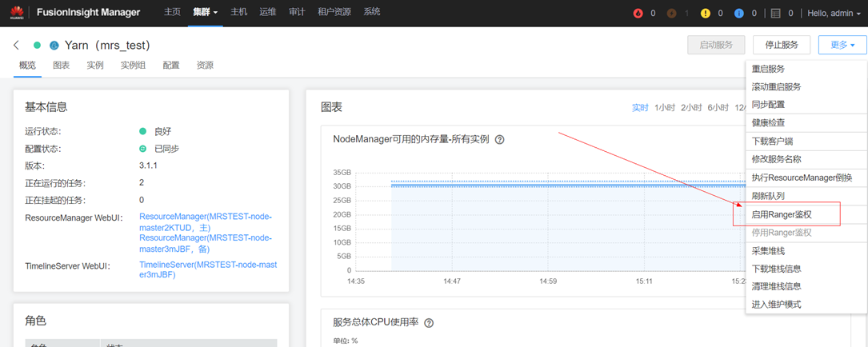Set chart time range to 6小时

[718, 108]
